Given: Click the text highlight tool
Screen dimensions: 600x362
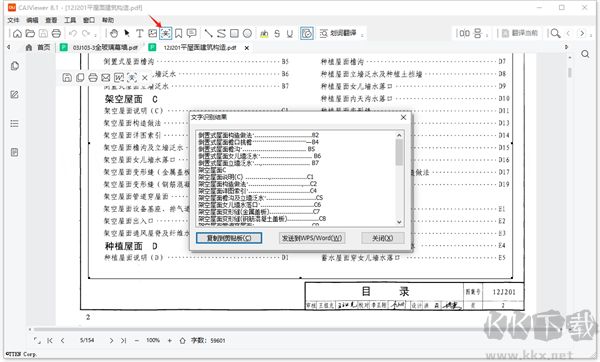Looking at the screenshot, I should coord(264,34).
